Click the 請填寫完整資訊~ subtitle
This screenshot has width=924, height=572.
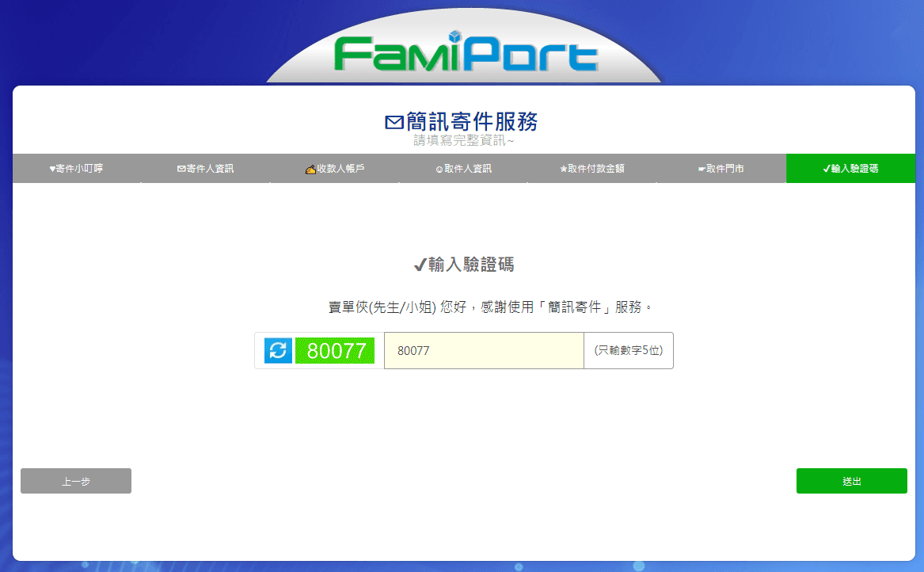(x=464, y=140)
